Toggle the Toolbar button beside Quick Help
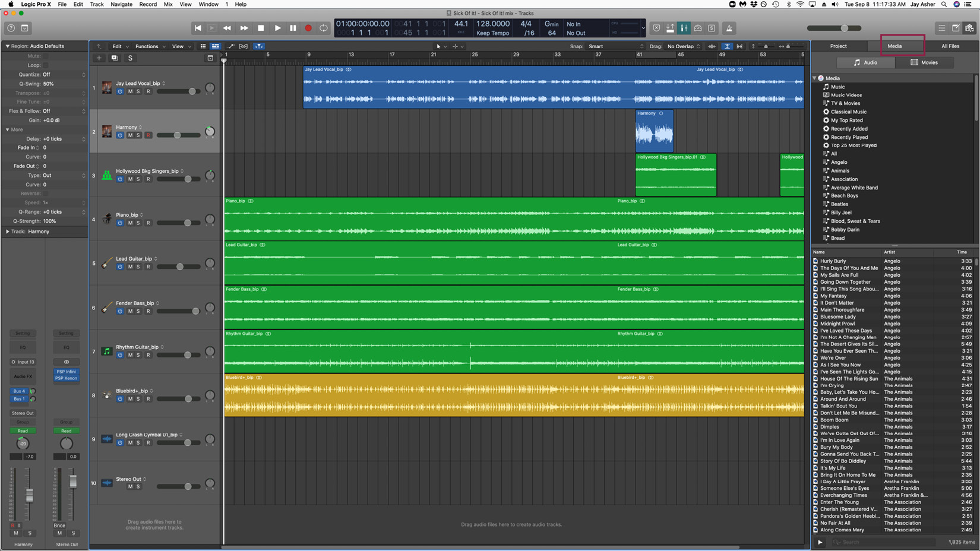 pyautogui.click(x=24, y=28)
